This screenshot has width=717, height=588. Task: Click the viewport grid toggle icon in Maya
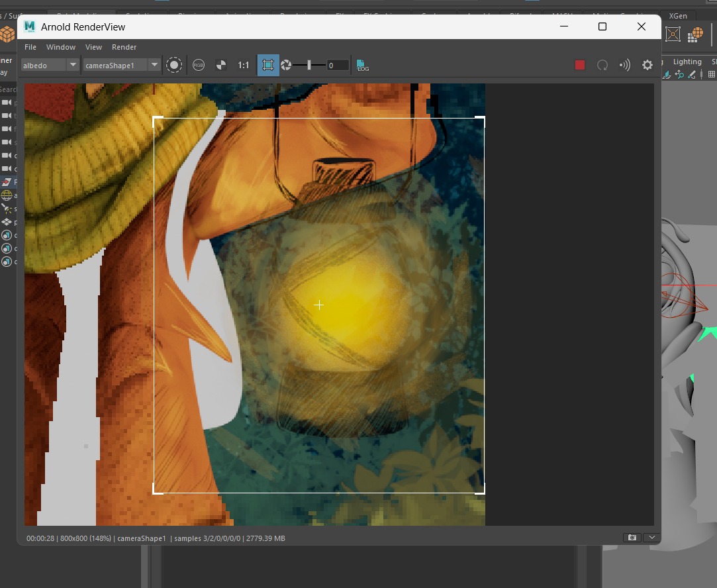tap(712, 75)
